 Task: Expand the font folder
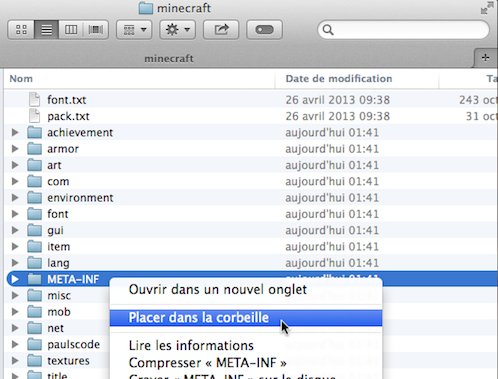pos(15,214)
